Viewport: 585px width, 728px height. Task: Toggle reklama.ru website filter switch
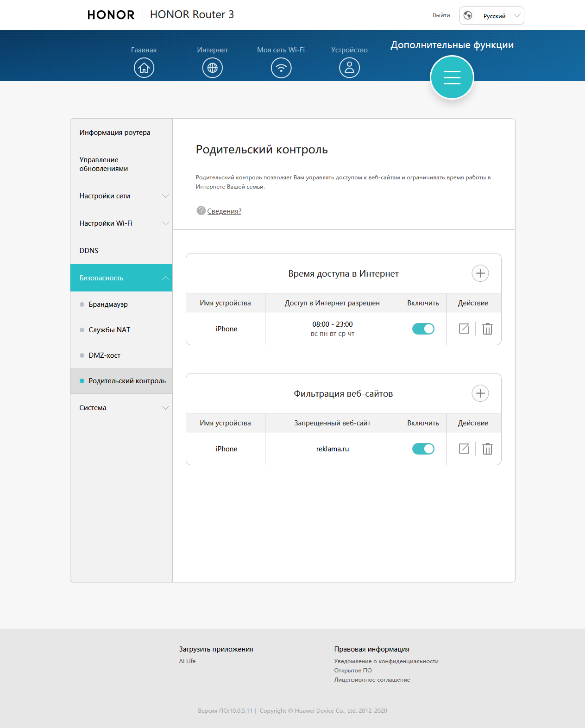(x=423, y=449)
